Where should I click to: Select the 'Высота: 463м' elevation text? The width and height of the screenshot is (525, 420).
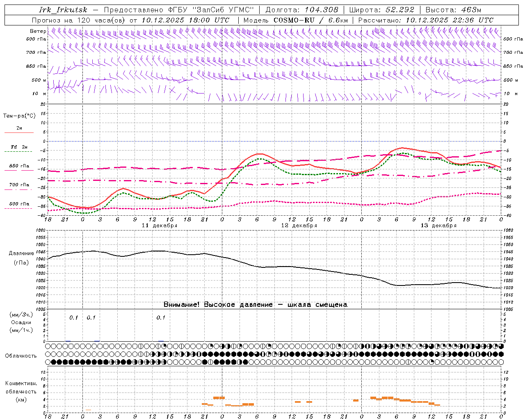click(x=453, y=10)
